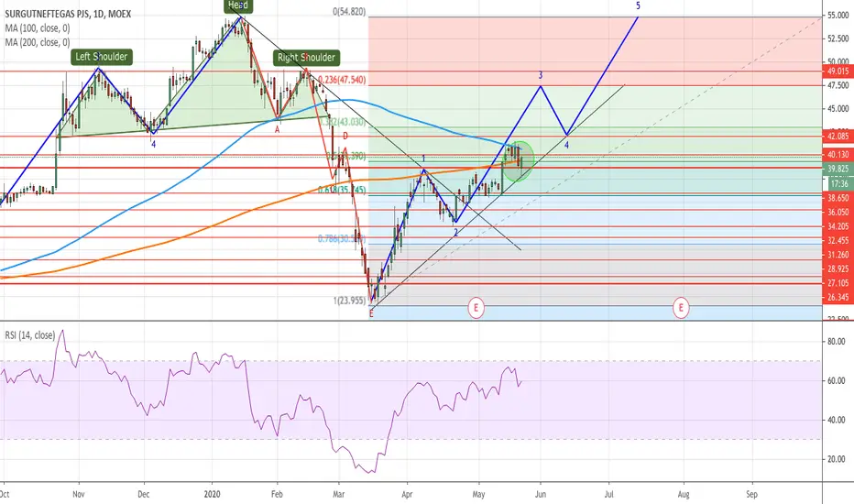This screenshot has width=854, height=504.
Task: Open the RSI (14, close) indicator legend
Action: pyautogui.click(x=30, y=335)
